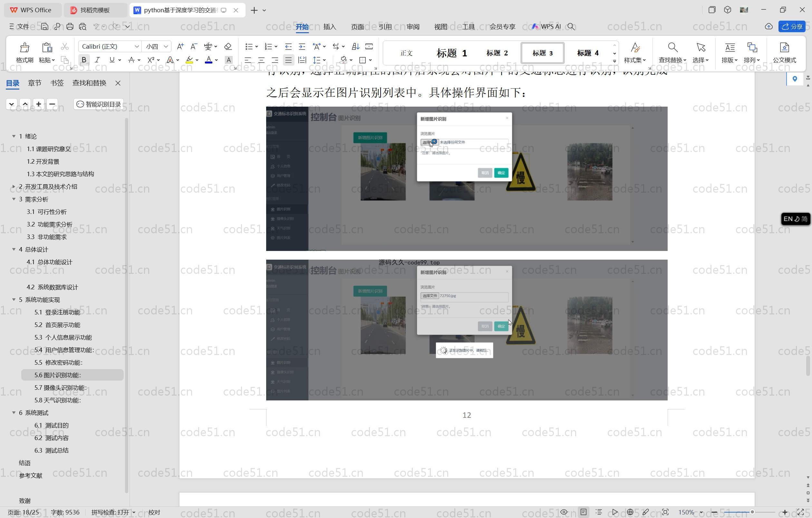Apply the 标题 1 style
Screen dimensions: 812x518
pos(451,53)
